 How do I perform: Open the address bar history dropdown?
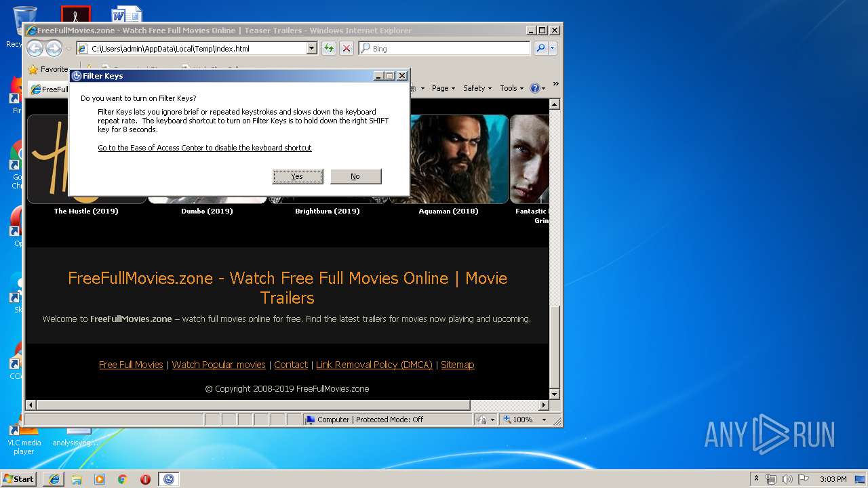pos(312,48)
